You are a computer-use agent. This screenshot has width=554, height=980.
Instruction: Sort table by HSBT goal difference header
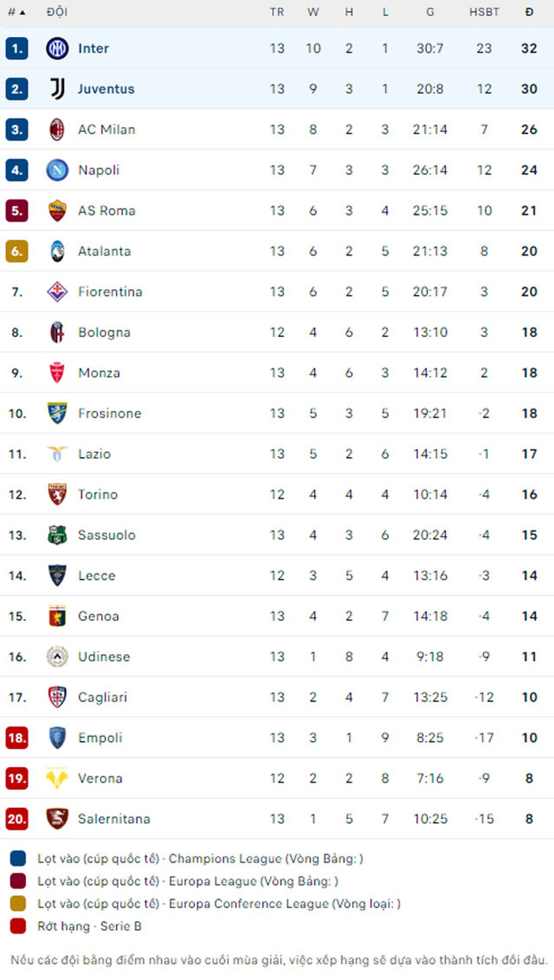click(x=484, y=12)
